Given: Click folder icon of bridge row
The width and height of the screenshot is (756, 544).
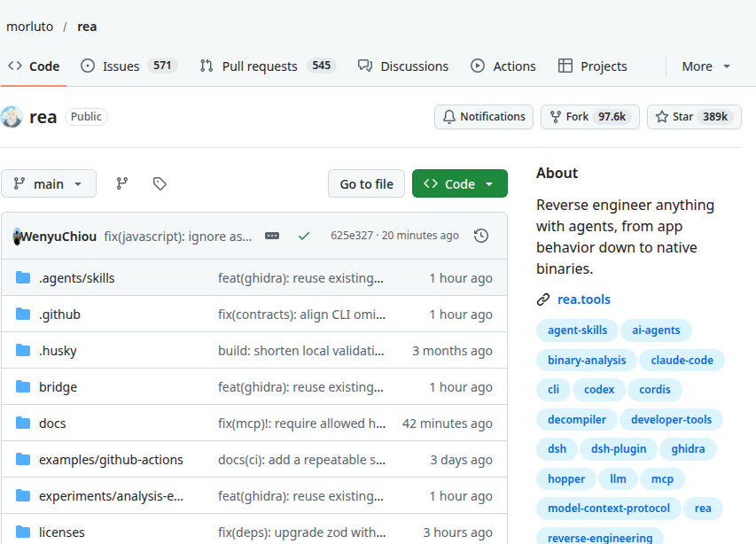Looking at the screenshot, I should 23,386.
